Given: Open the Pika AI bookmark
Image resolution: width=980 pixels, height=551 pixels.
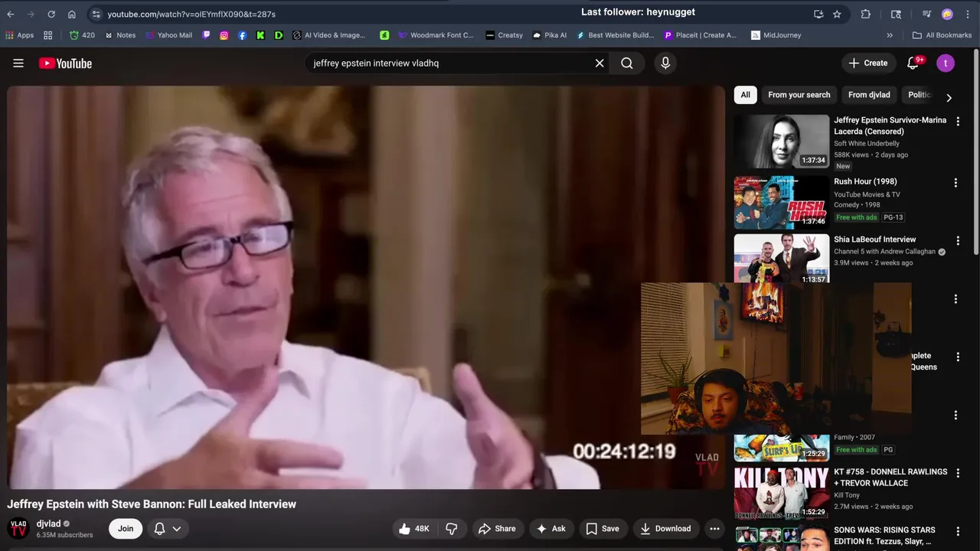Looking at the screenshot, I should point(550,35).
